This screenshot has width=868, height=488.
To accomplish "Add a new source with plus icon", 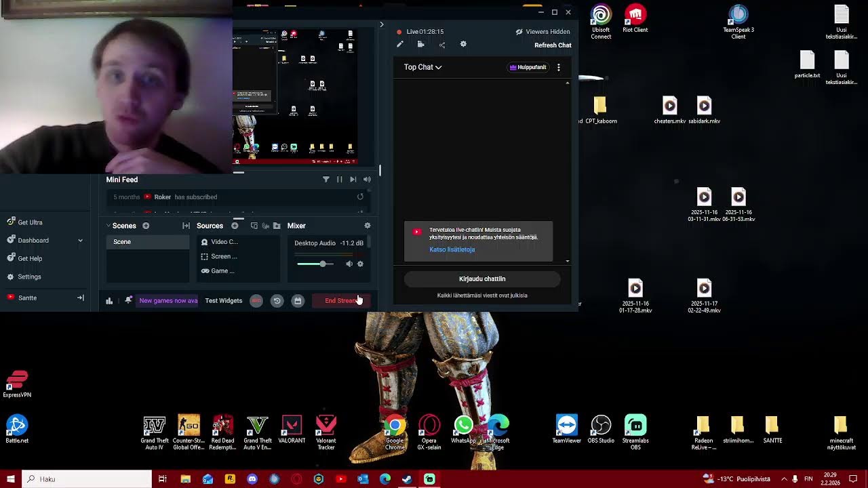I will [235, 226].
